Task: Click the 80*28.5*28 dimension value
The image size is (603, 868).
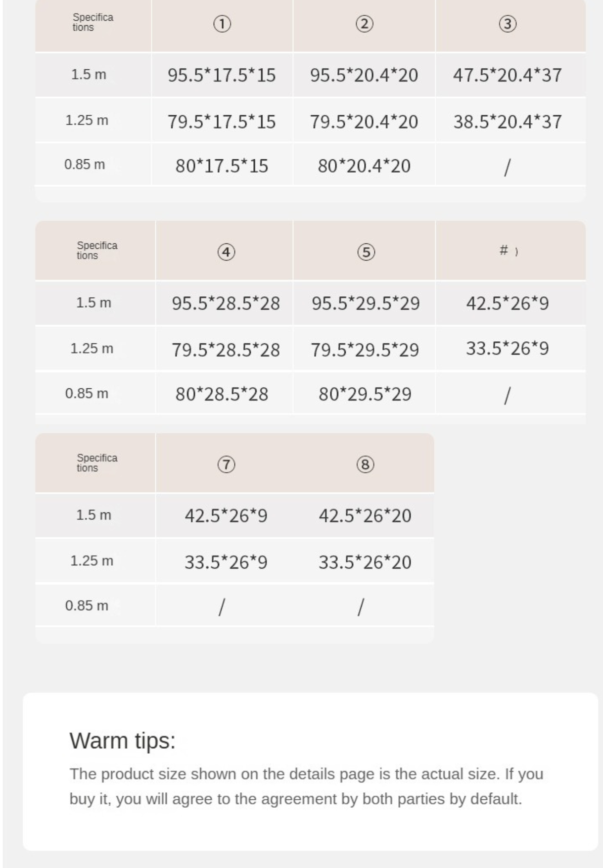Action: tap(222, 394)
